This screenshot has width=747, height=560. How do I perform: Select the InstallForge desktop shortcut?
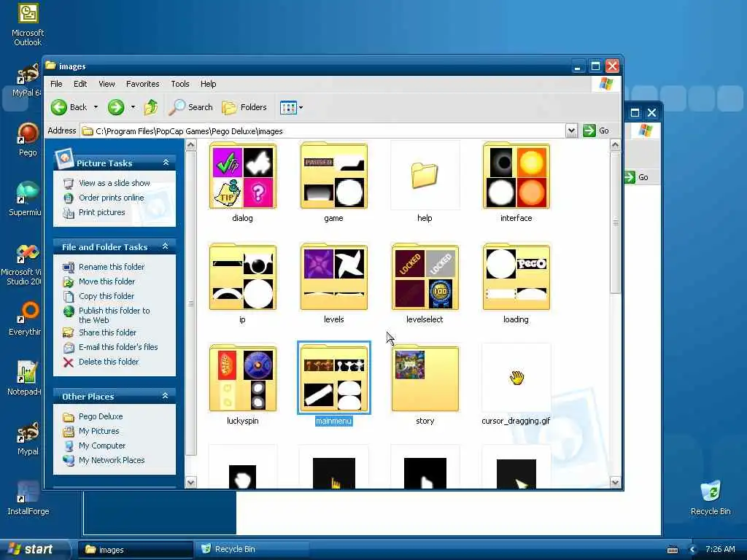point(28,498)
